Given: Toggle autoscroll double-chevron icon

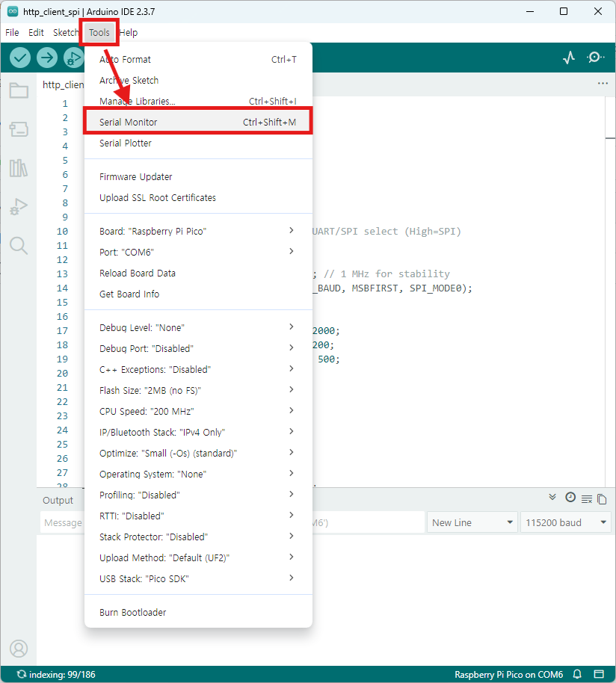Looking at the screenshot, I should (x=552, y=498).
